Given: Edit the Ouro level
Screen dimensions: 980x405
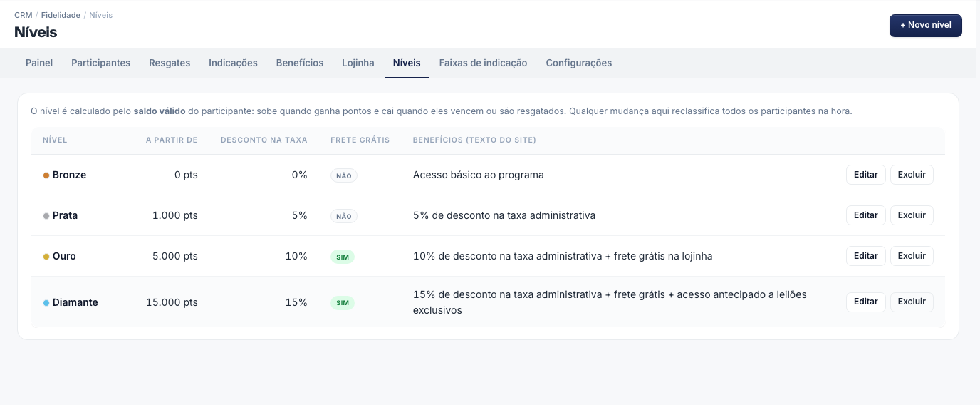Looking at the screenshot, I should 865,256.
